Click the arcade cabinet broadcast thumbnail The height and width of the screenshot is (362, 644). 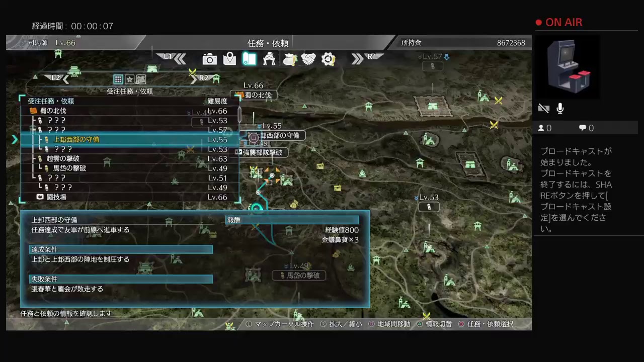coord(568,66)
